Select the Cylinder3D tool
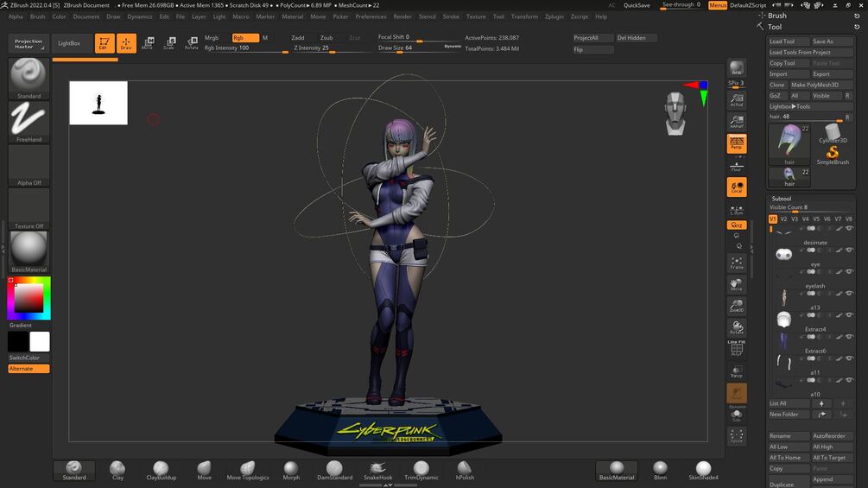 tap(833, 133)
